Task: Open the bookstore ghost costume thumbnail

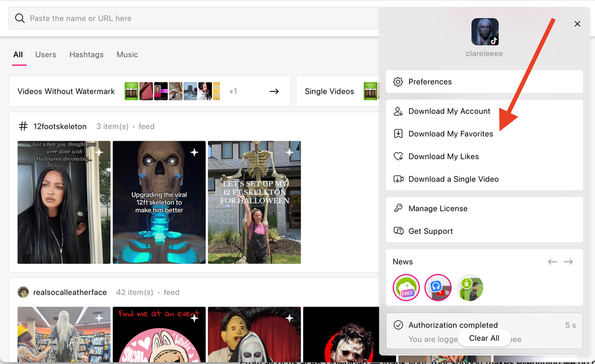Action: tap(64, 335)
